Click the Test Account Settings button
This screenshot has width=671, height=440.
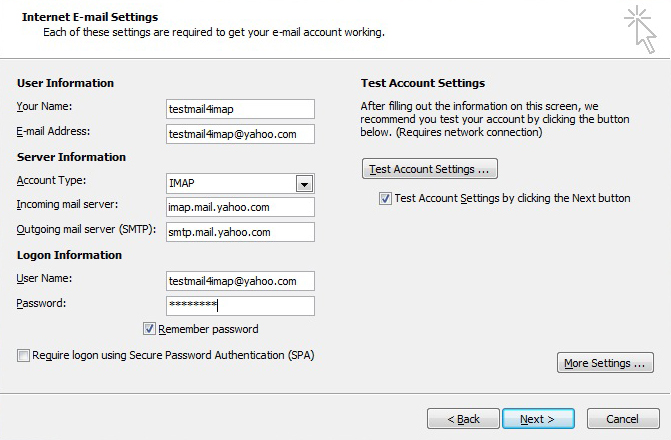430,169
